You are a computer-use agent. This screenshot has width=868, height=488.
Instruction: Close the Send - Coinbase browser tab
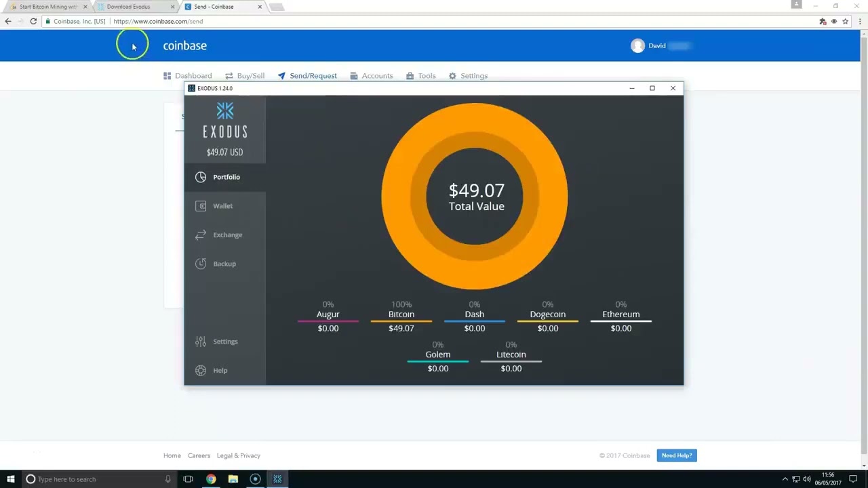(x=260, y=7)
